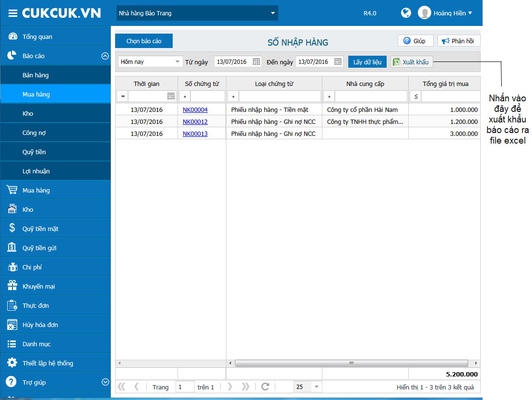Viewport: 532px width, 400px height.
Task: Collapse the Báo cáo sidebar section chevron
Action: point(105,56)
